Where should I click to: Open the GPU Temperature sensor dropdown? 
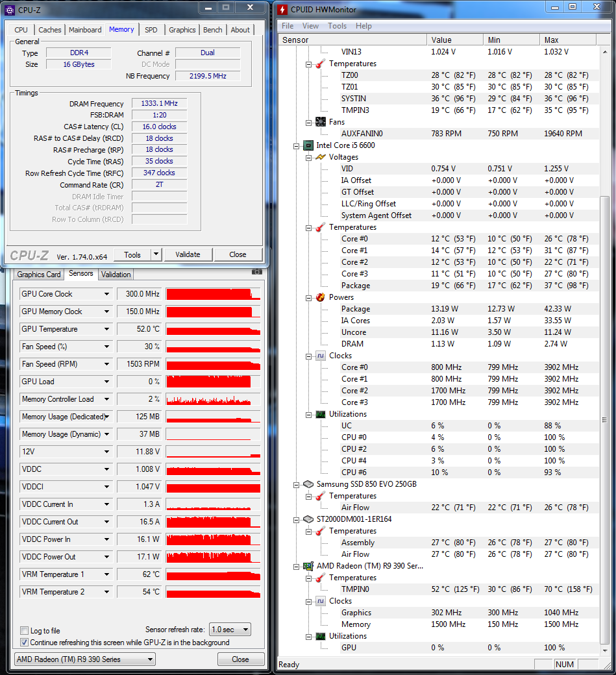(106, 329)
